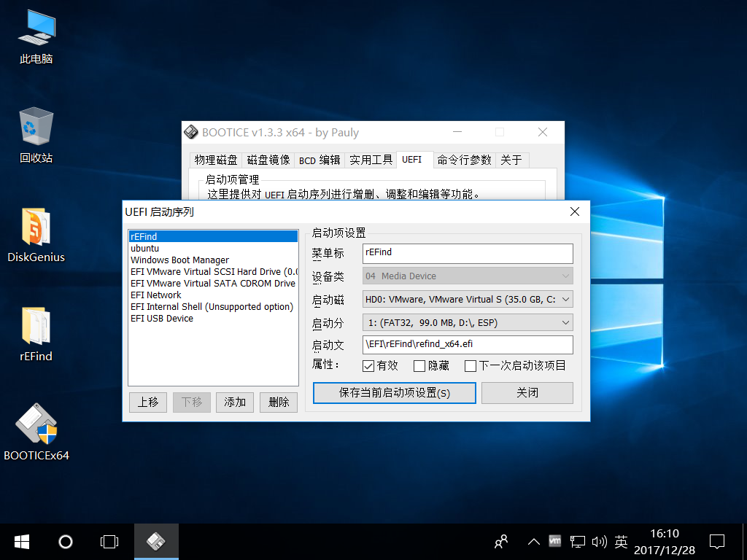Select the EFI Network entry

tap(213, 295)
